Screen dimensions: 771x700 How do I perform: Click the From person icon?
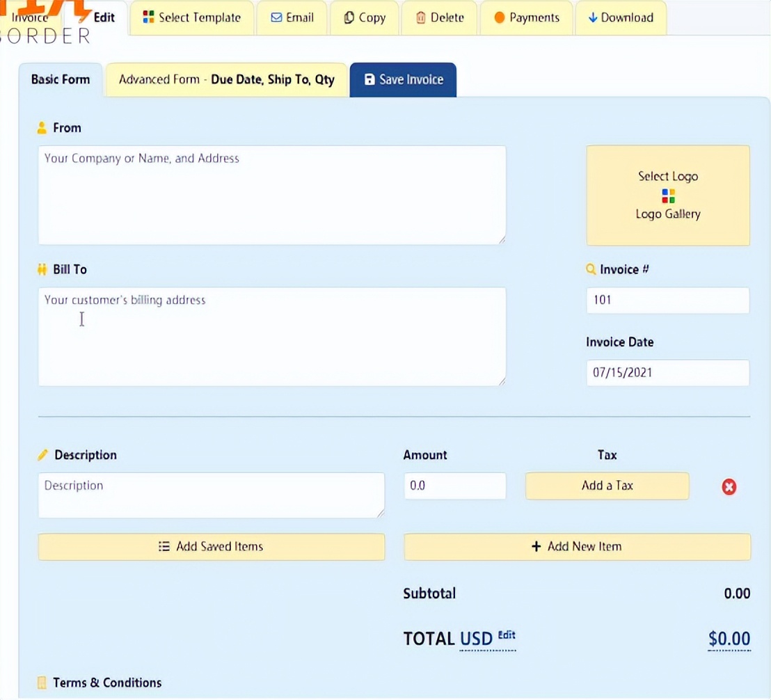[x=42, y=128]
